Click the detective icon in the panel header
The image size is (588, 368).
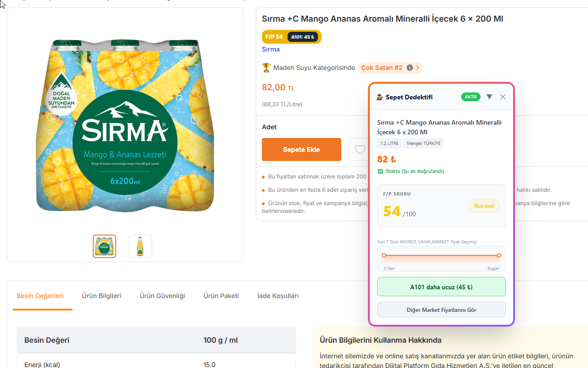380,97
